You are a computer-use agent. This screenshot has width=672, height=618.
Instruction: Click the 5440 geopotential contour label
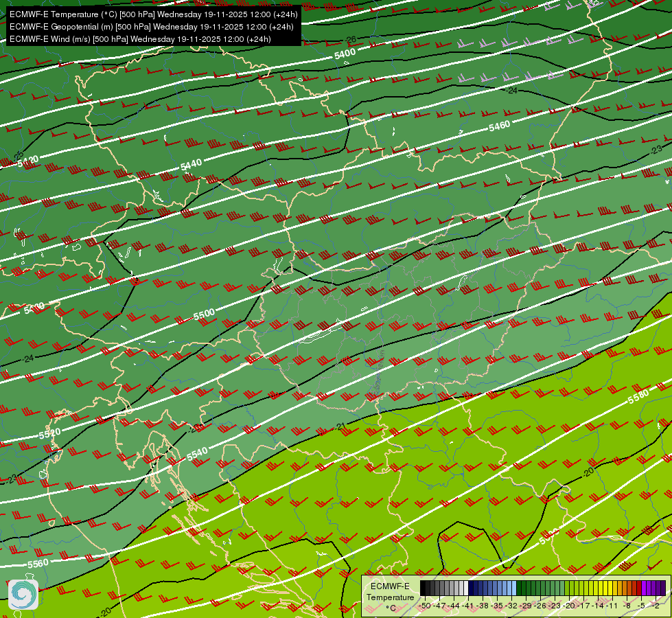point(191,165)
